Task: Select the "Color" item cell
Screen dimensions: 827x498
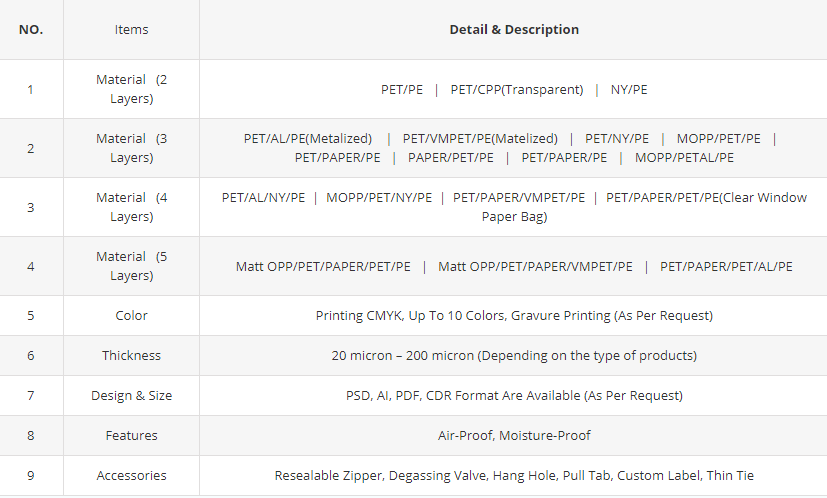Action: click(131, 315)
